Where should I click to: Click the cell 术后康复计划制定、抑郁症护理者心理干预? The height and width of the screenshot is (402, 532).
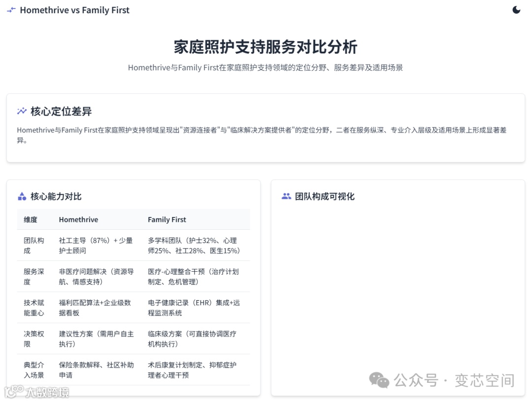coord(192,370)
